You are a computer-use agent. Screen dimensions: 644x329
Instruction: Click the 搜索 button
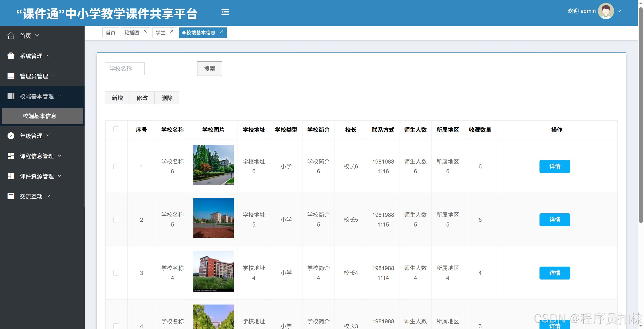(x=209, y=69)
